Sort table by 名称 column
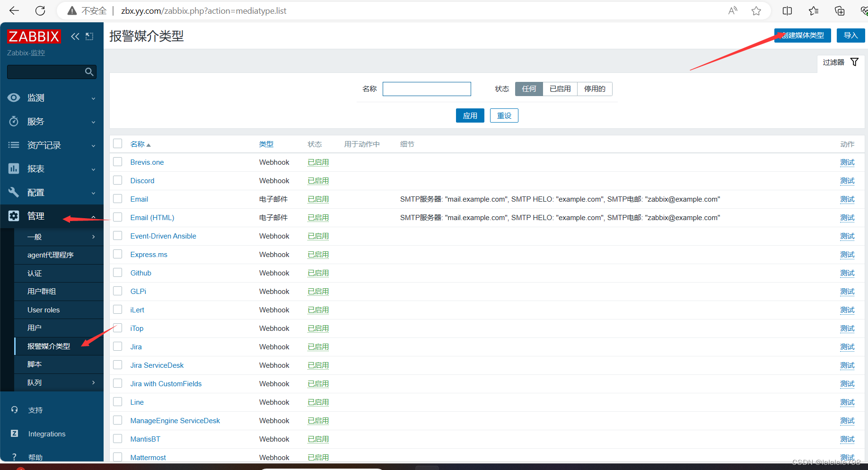The image size is (868, 470). click(140, 144)
